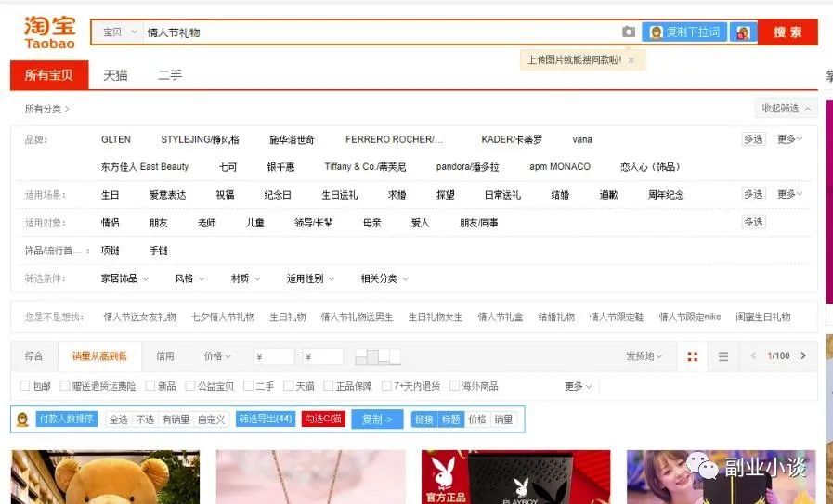Viewport: 833px width, 504px height.
Task: Go to previous results page arrow
Action: (x=753, y=356)
